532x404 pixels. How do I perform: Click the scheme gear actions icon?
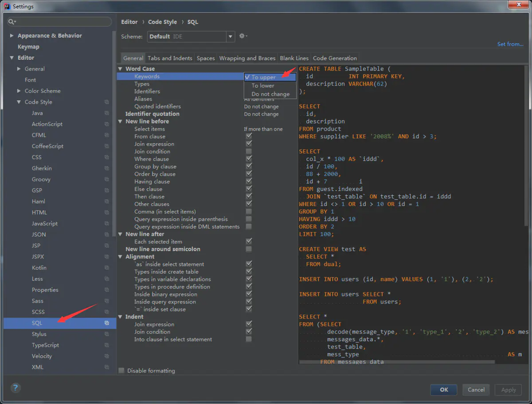(x=243, y=36)
